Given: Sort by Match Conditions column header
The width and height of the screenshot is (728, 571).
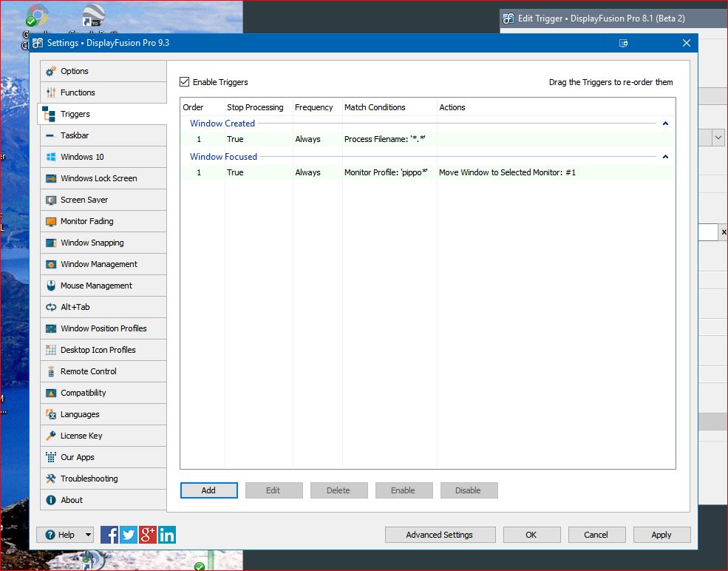Looking at the screenshot, I should coord(375,107).
